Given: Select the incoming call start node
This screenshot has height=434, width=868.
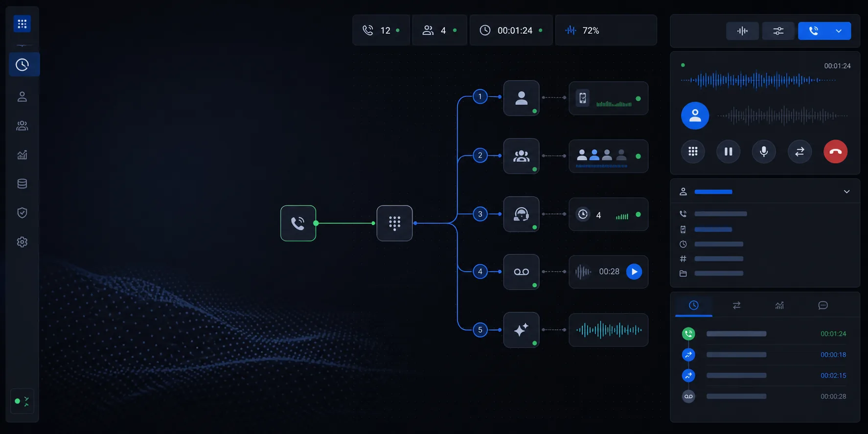Looking at the screenshot, I should tap(298, 223).
